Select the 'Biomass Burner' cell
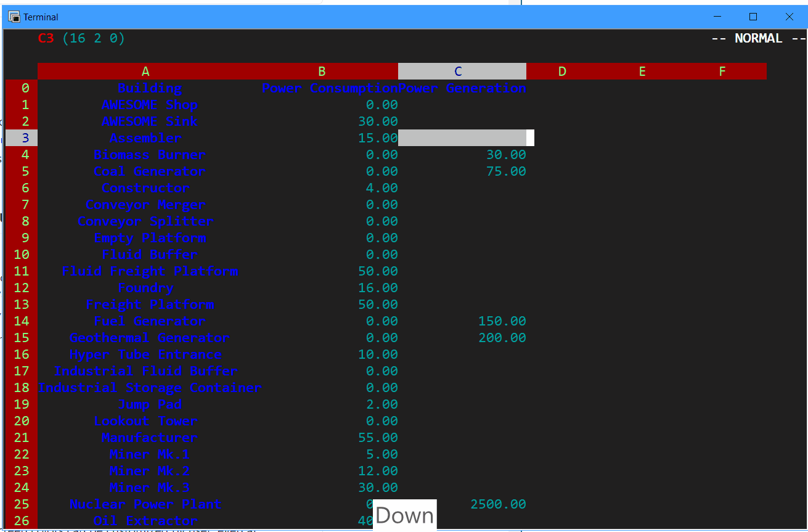The height and width of the screenshot is (532, 808). pos(150,155)
